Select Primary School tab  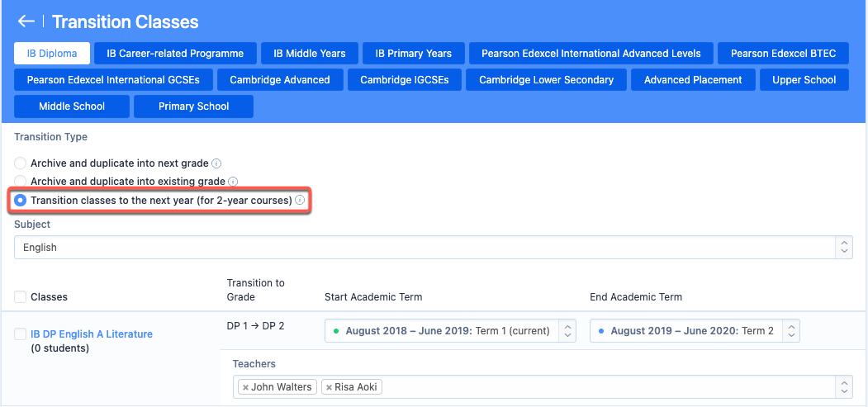194,106
